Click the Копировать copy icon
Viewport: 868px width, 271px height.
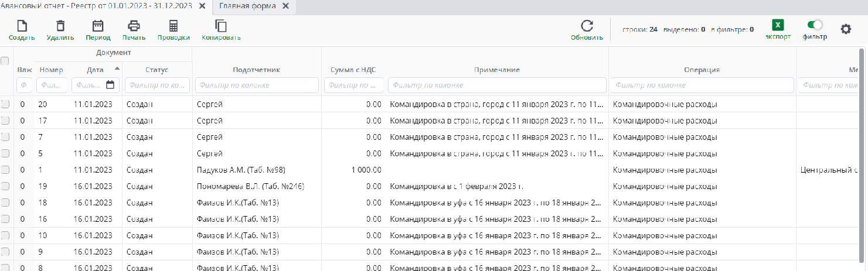click(x=221, y=26)
